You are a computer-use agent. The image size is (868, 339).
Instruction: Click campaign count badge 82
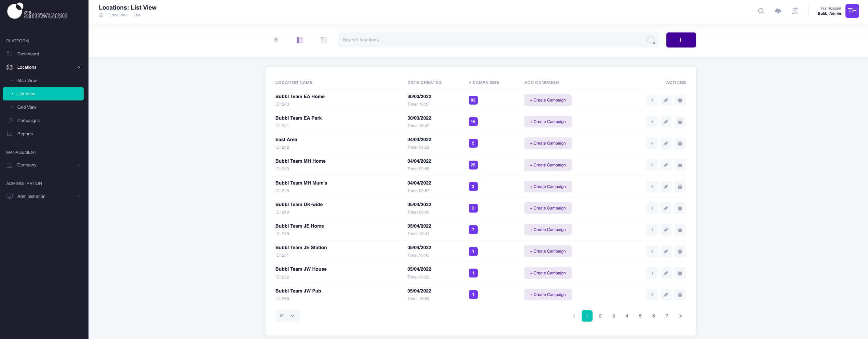pos(473,100)
